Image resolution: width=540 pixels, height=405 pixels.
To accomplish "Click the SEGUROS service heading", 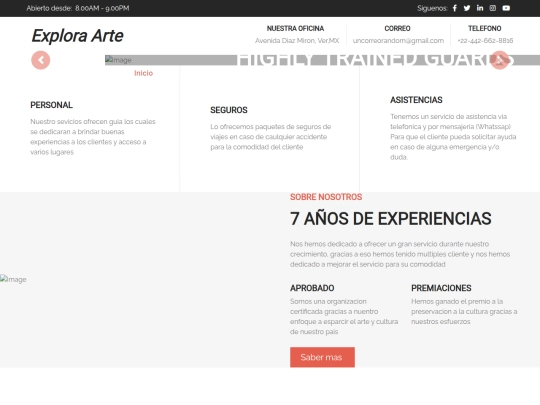I will pyautogui.click(x=229, y=110).
